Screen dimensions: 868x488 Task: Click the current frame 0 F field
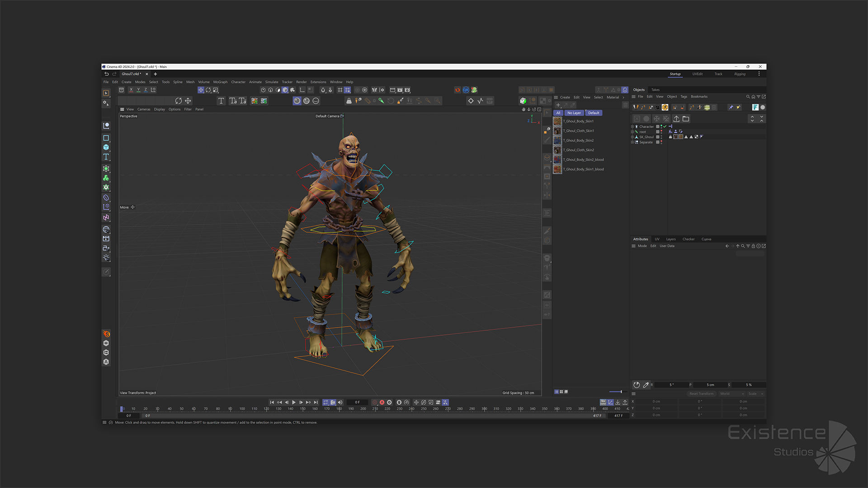(x=358, y=402)
